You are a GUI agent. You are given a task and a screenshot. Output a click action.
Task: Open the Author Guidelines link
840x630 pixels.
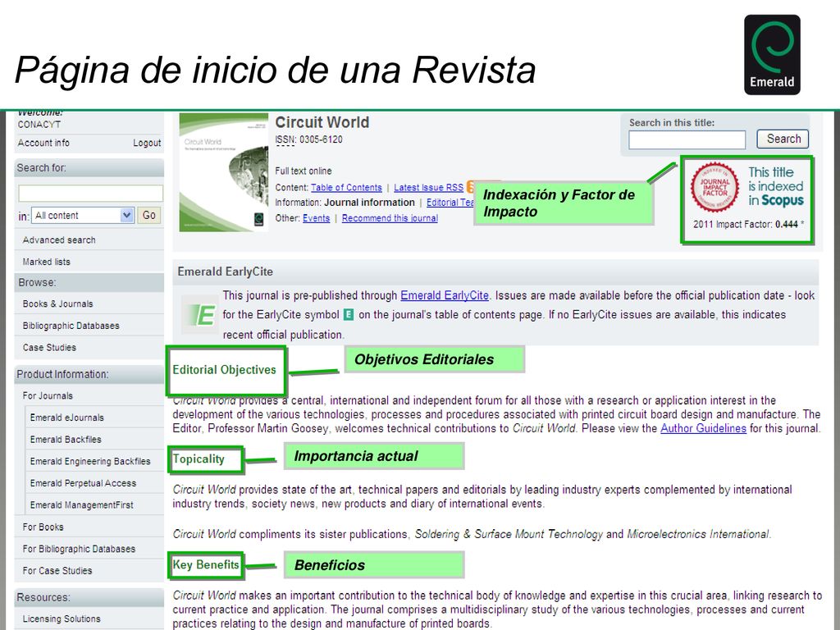click(703, 428)
